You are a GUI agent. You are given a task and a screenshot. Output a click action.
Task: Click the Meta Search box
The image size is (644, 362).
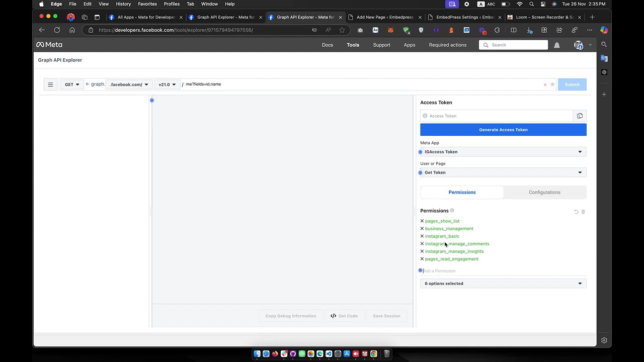pyautogui.click(x=513, y=45)
